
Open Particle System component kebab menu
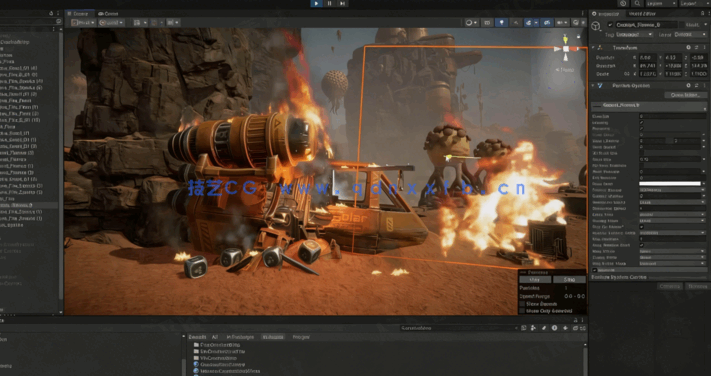[705, 86]
